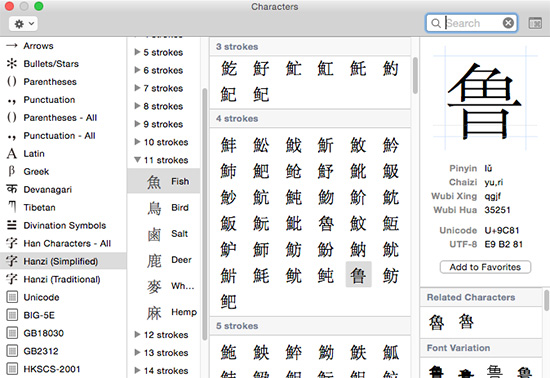Open Han Characters - All category
The width and height of the screenshot is (550, 378).
(x=63, y=243)
